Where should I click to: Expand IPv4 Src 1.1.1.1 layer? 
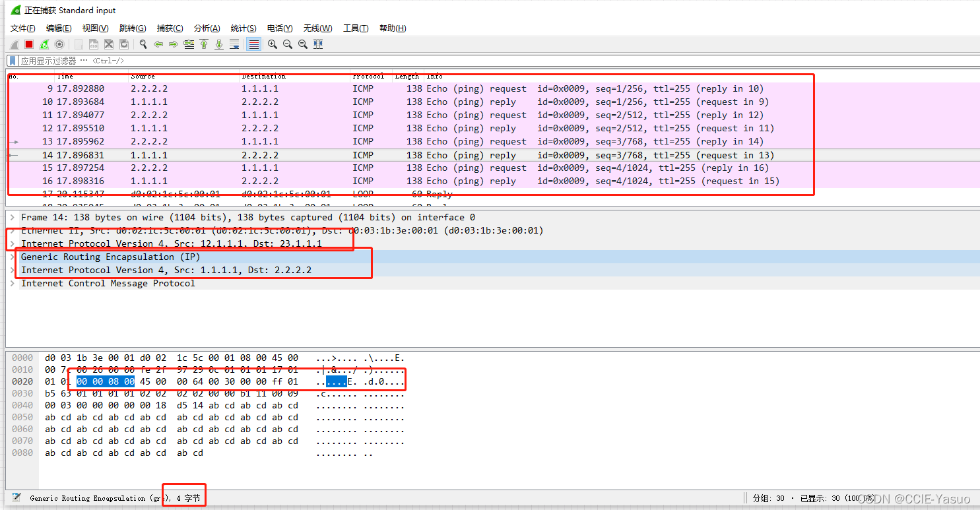tap(12, 270)
